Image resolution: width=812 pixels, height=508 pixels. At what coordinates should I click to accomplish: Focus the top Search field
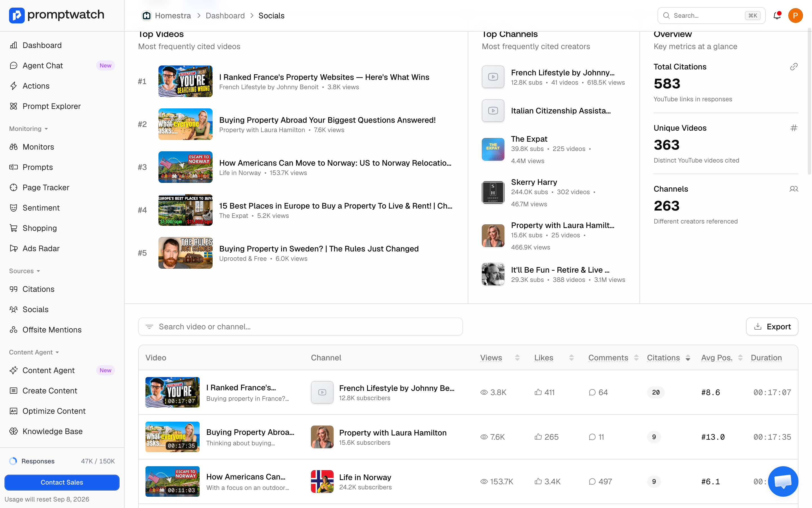pyautogui.click(x=711, y=16)
